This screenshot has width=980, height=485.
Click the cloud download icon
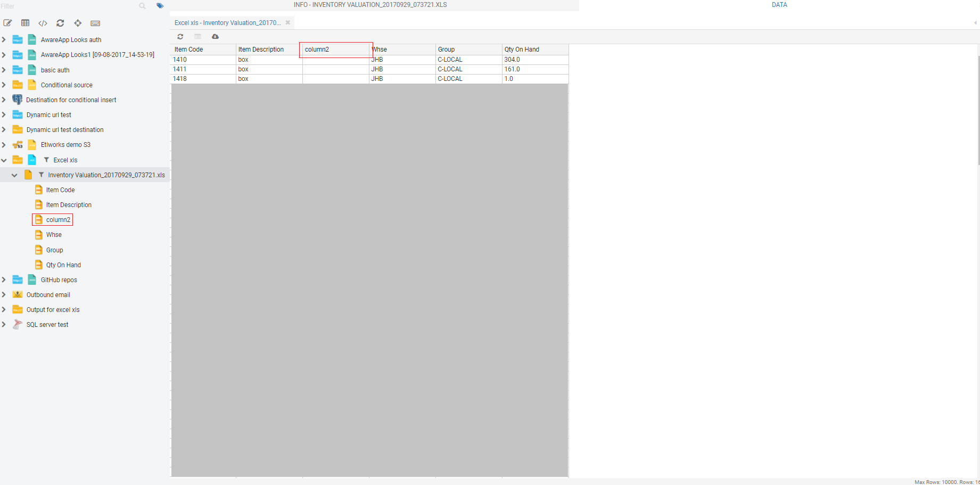[x=215, y=37]
